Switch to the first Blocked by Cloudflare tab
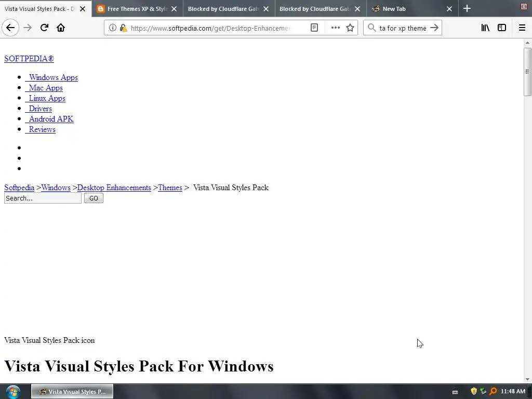The width and height of the screenshot is (532, 399). pos(229,9)
